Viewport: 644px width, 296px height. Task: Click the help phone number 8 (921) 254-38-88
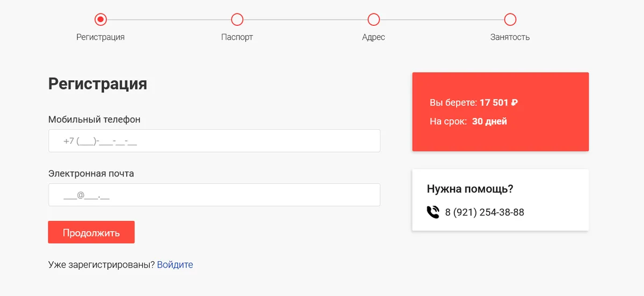click(x=485, y=212)
